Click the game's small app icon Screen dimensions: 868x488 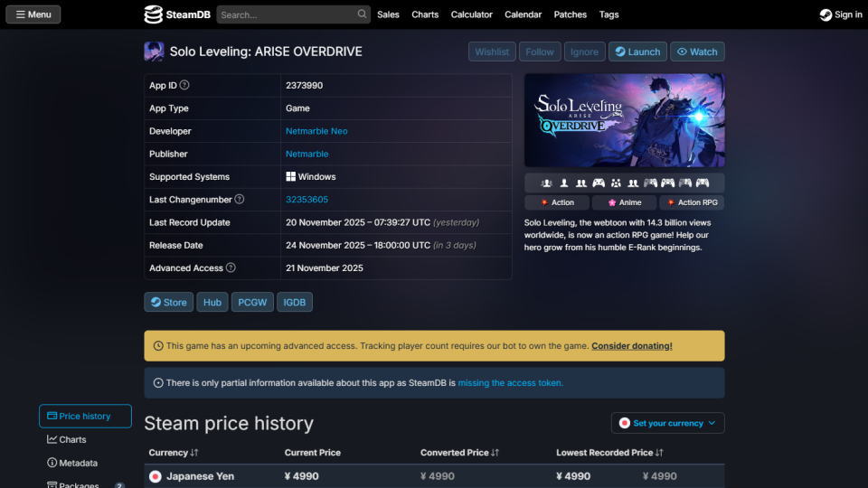pos(154,52)
